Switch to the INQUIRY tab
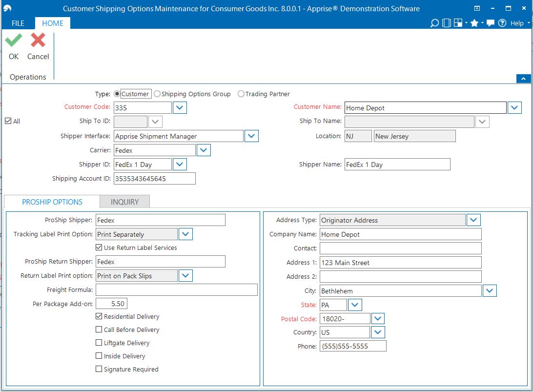Image resolution: width=533 pixels, height=392 pixels. click(x=124, y=202)
